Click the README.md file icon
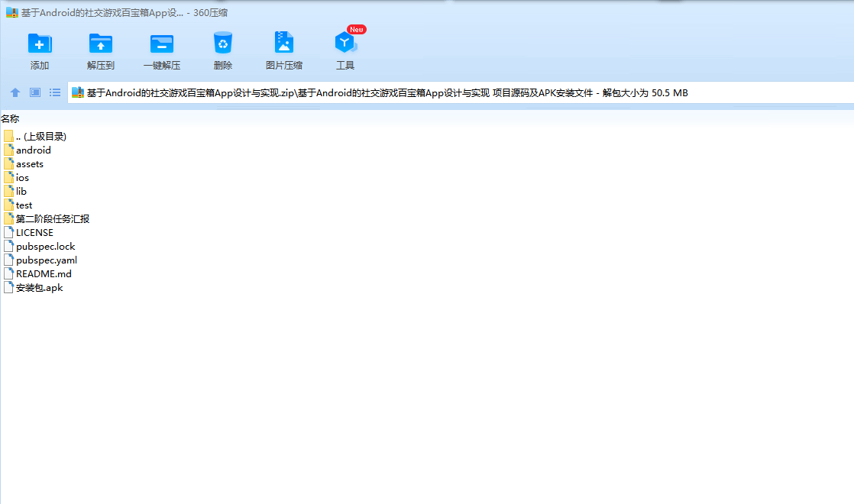 [x=8, y=274]
